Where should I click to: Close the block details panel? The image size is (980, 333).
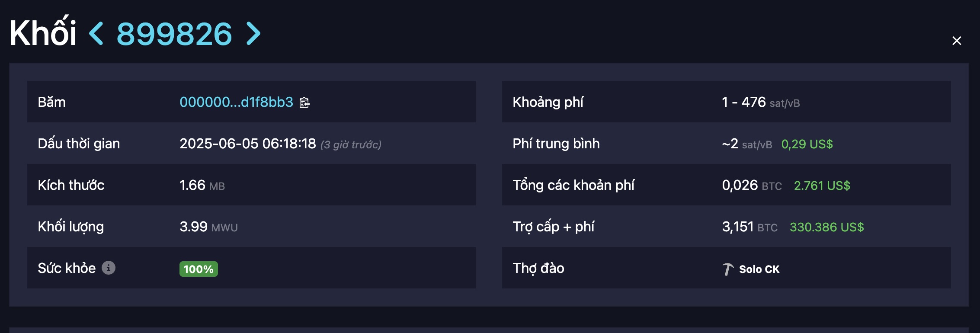coord(957,41)
